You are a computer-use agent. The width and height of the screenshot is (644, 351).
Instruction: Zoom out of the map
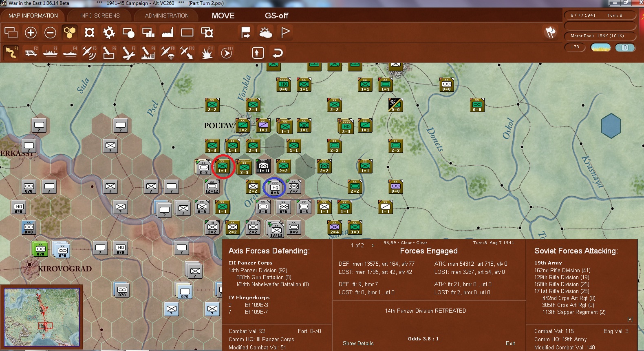point(50,32)
